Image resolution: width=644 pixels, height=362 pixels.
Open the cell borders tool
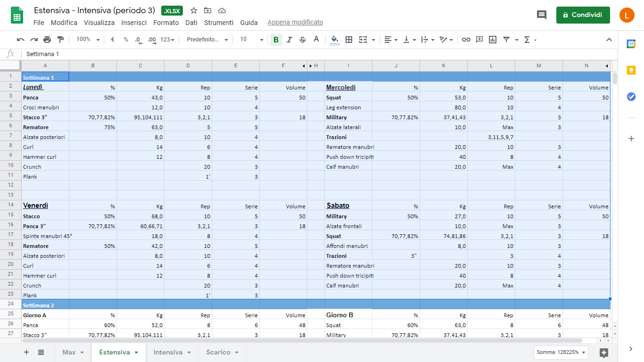(349, 40)
